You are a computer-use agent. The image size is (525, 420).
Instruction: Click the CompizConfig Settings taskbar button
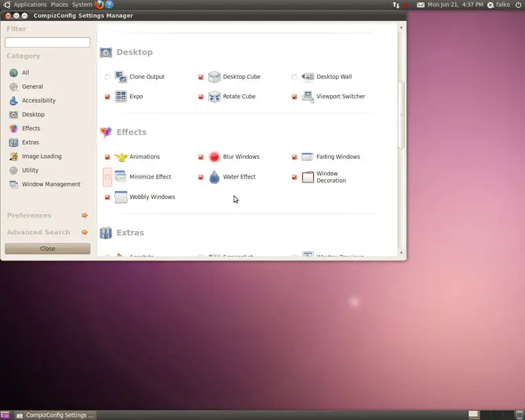(x=55, y=415)
